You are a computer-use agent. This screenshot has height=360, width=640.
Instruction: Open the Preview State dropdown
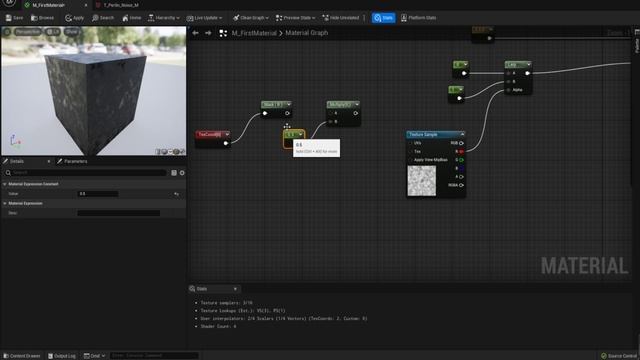point(296,18)
